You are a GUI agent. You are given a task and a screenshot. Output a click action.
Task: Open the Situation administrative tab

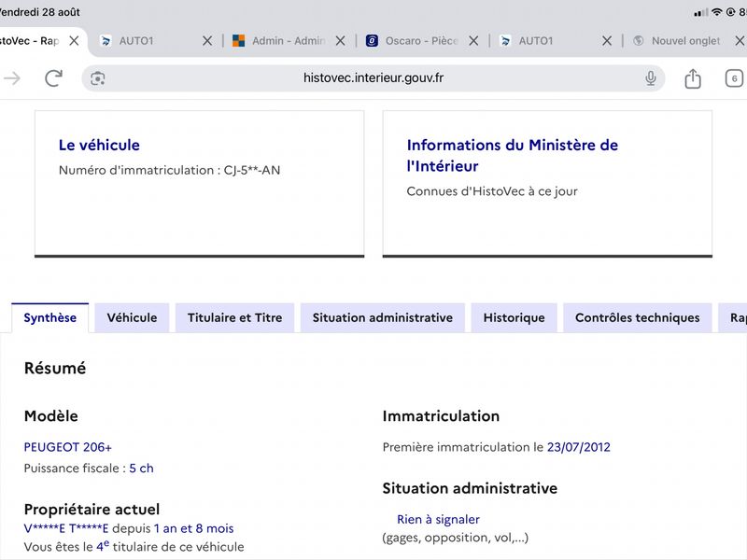[x=383, y=317]
